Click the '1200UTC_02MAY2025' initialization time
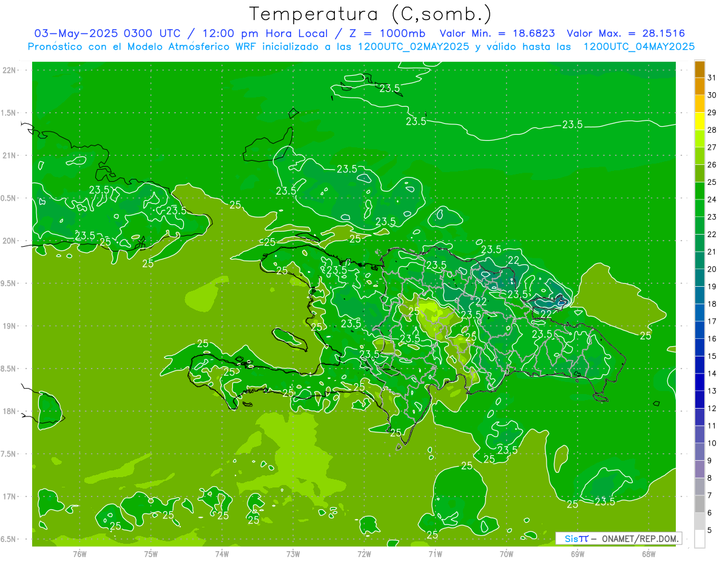The image size is (728, 562). click(414, 46)
